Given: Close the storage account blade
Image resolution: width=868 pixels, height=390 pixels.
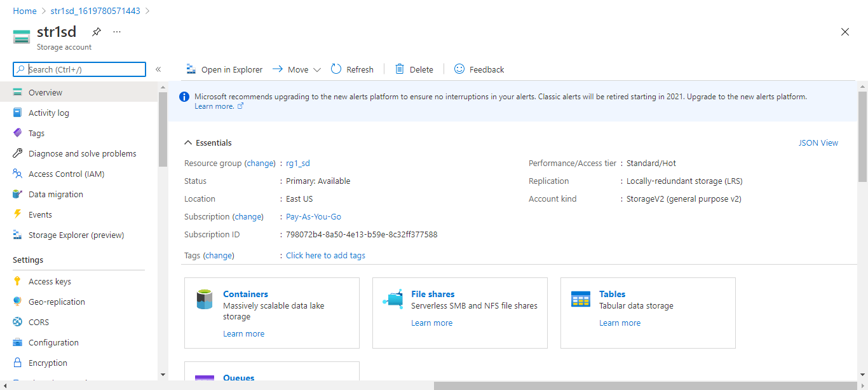Looking at the screenshot, I should pyautogui.click(x=845, y=32).
